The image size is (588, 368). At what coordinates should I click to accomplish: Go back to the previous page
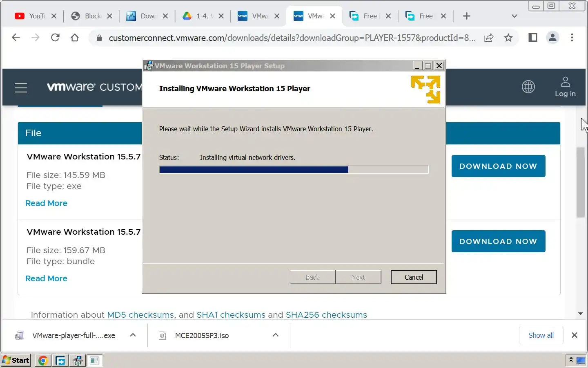(16, 38)
